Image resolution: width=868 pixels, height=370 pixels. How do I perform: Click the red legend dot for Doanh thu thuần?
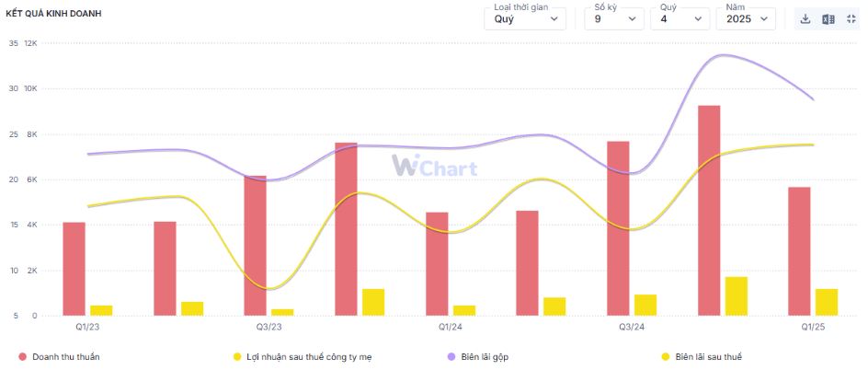click(22, 356)
